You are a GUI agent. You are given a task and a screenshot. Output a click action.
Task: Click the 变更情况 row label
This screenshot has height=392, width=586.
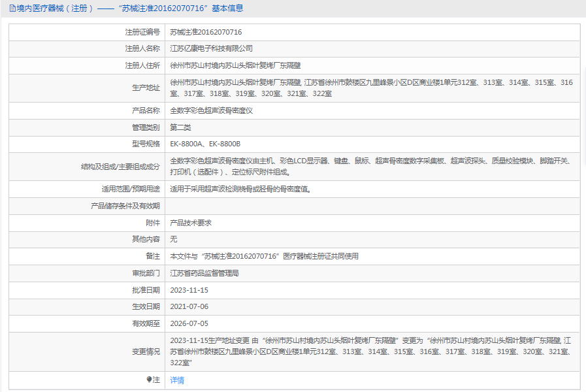pyautogui.click(x=146, y=351)
